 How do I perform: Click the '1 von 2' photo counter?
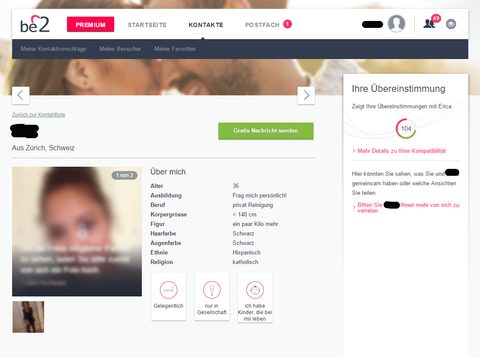tap(124, 175)
